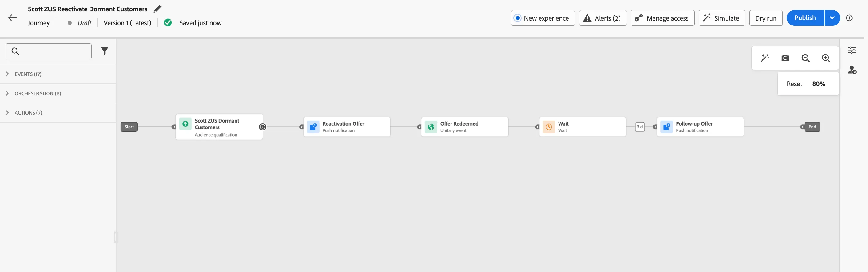Viewport: 868px width, 272px height.
Task: Zoom in the journey canvas
Action: click(x=826, y=58)
